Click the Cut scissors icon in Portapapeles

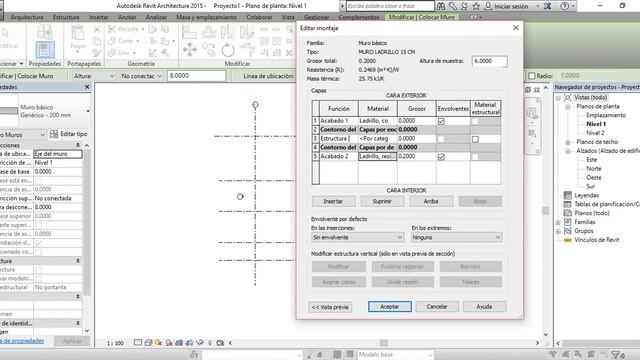click(97, 29)
